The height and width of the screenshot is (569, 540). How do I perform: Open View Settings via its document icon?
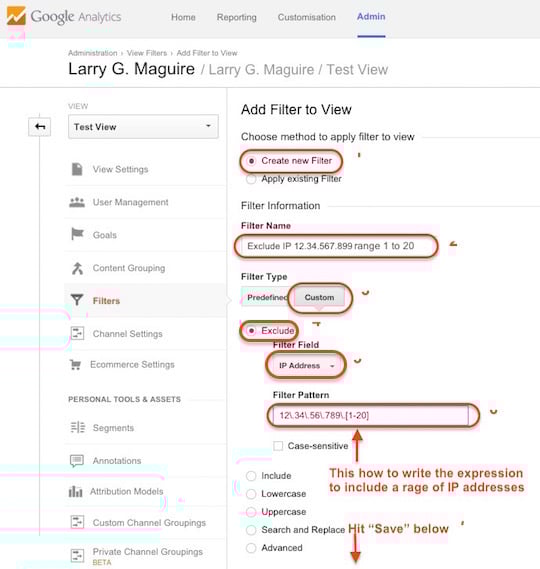pos(77,169)
